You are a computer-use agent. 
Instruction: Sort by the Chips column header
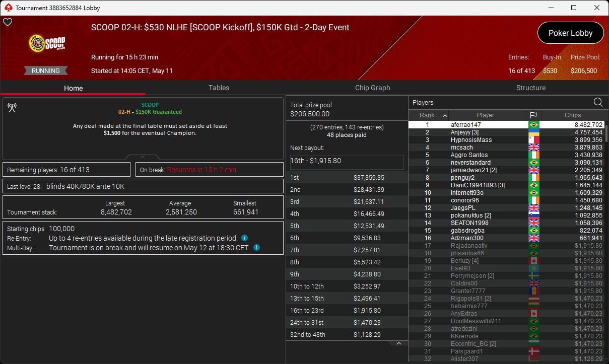click(572, 115)
